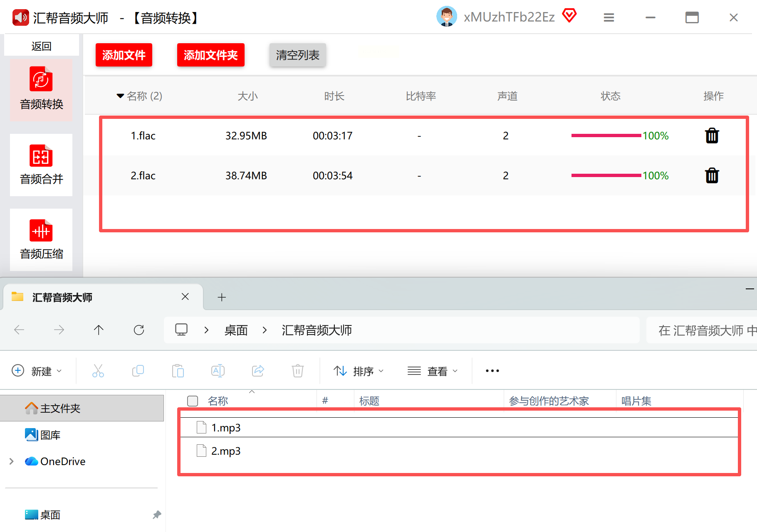This screenshot has height=532, width=757.
Task: Open the 音频压缩 audio compression tool
Action: pos(41,239)
